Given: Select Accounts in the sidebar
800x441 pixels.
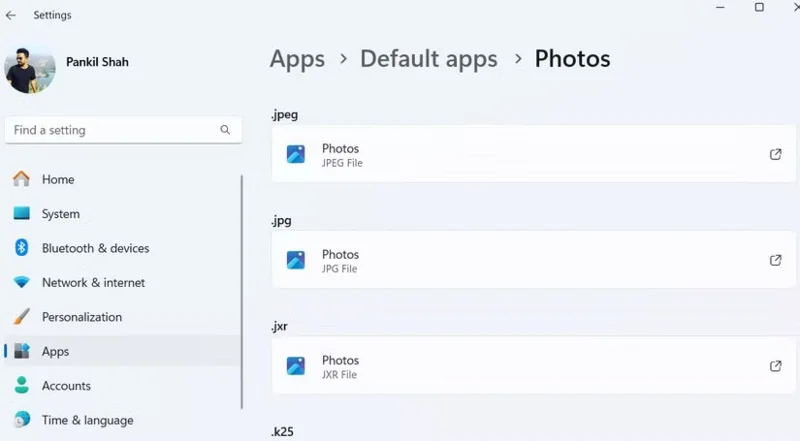Looking at the screenshot, I should 66,386.
